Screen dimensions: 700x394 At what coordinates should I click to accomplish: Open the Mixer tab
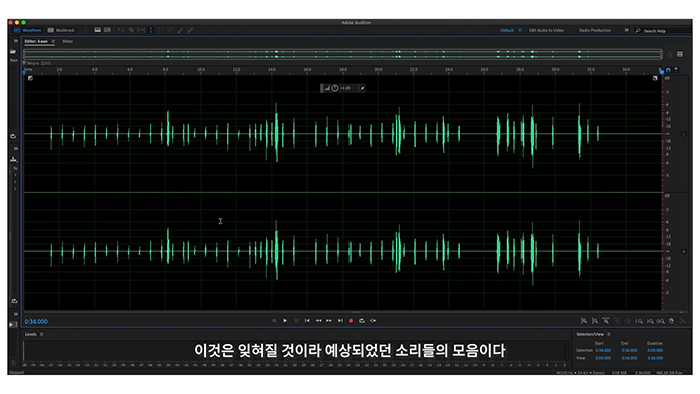(67, 41)
